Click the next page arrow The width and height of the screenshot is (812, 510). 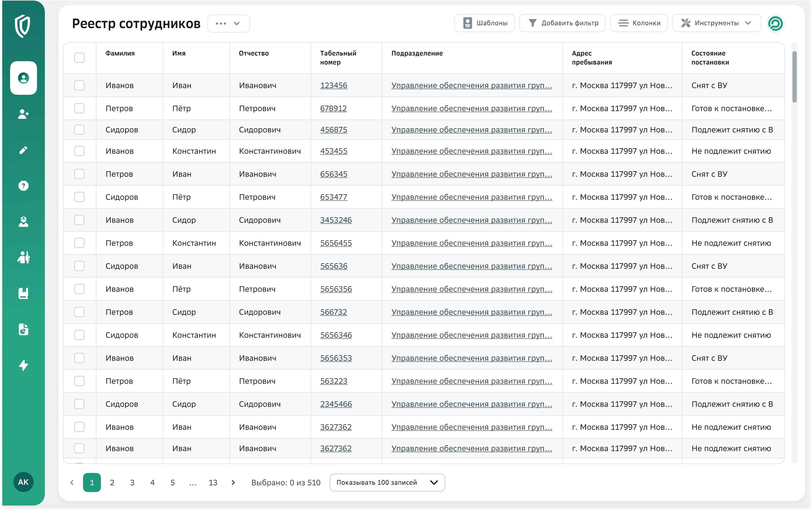[x=233, y=482]
